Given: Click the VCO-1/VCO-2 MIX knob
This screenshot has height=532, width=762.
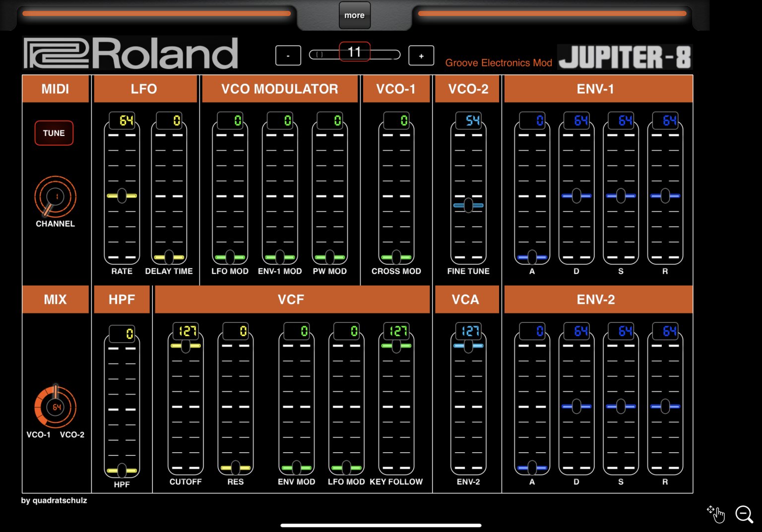Looking at the screenshot, I should coord(55,407).
